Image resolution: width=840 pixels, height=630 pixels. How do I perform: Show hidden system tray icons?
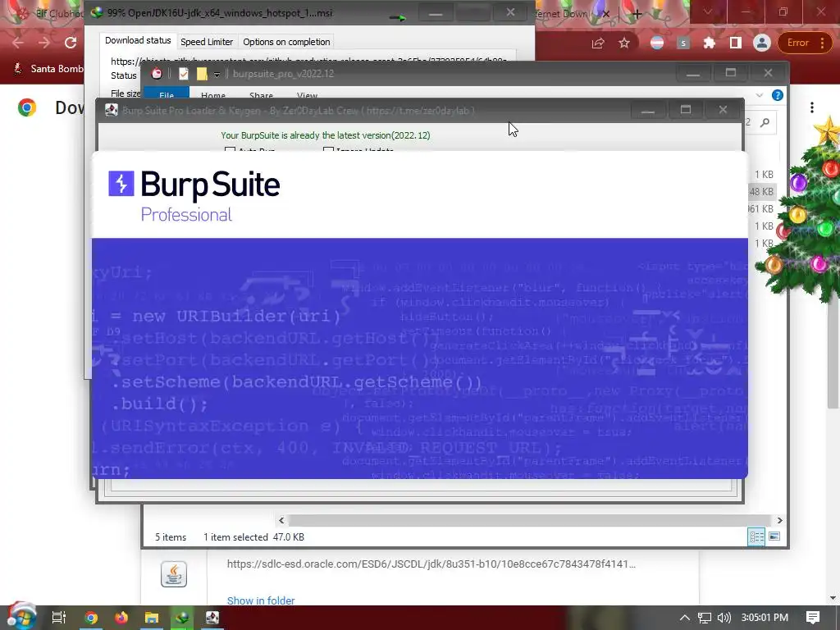pyautogui.click(x=685, y=618)
